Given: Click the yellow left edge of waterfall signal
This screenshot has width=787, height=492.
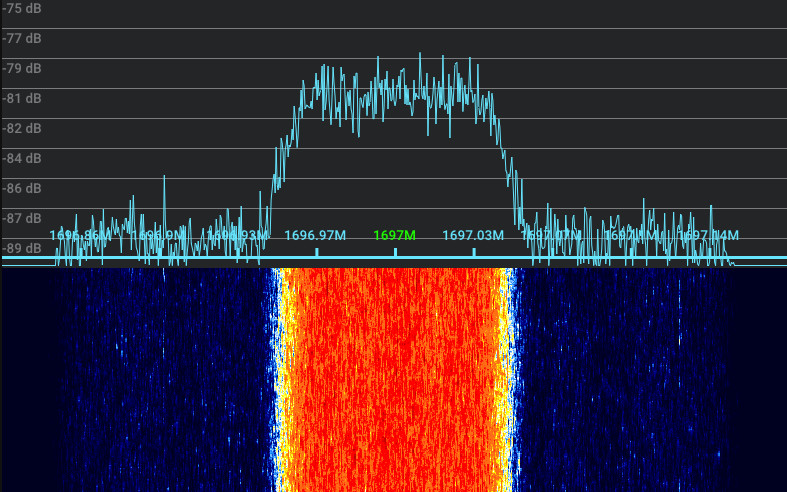Looking at the screenshot, I should pyautogui.click(x=284, y=380).
